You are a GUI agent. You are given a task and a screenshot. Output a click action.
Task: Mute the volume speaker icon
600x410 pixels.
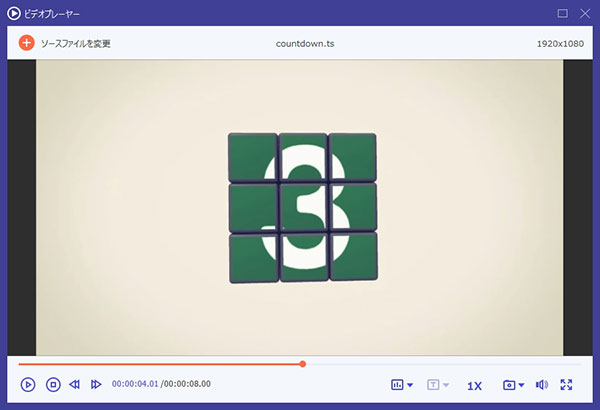[x=541, y=385]
